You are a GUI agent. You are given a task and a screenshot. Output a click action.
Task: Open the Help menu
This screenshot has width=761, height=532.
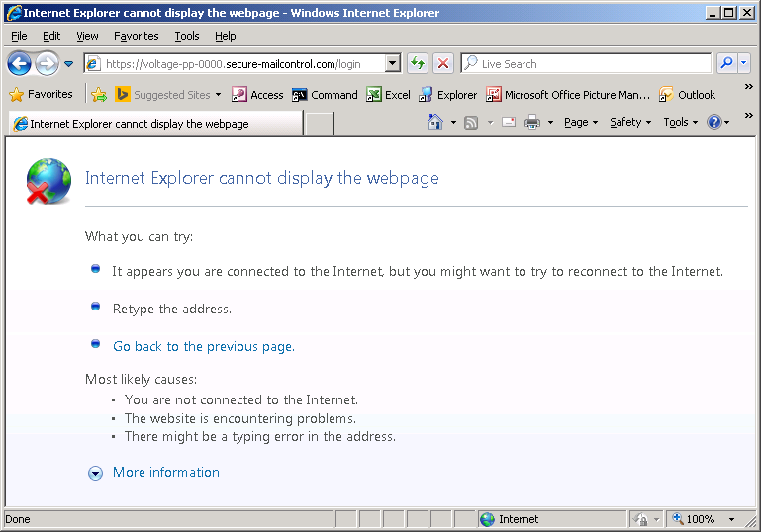coord(226,36)
